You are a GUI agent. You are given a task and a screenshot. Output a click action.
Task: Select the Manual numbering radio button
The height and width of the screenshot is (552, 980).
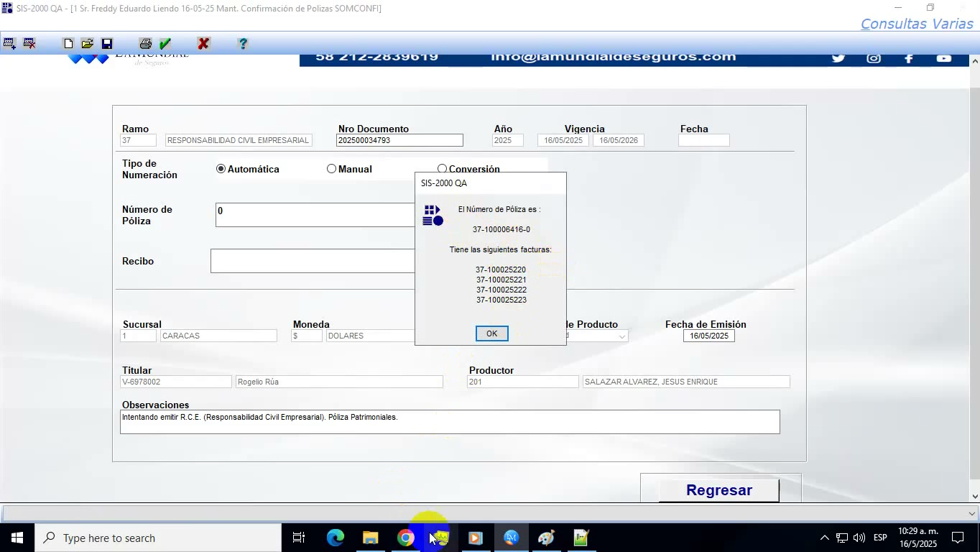pos(331,169)
